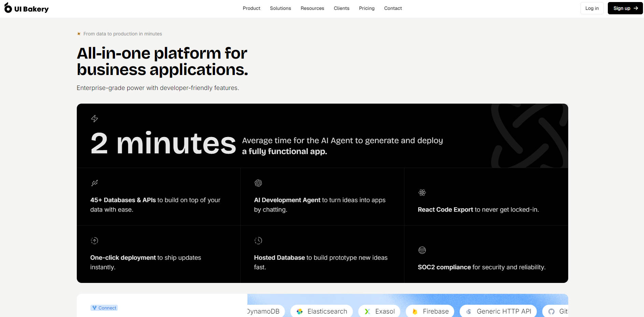The height and width of the screenshot is (317, 644).
Task: Open the Pricing page
Action: point(367,8)
